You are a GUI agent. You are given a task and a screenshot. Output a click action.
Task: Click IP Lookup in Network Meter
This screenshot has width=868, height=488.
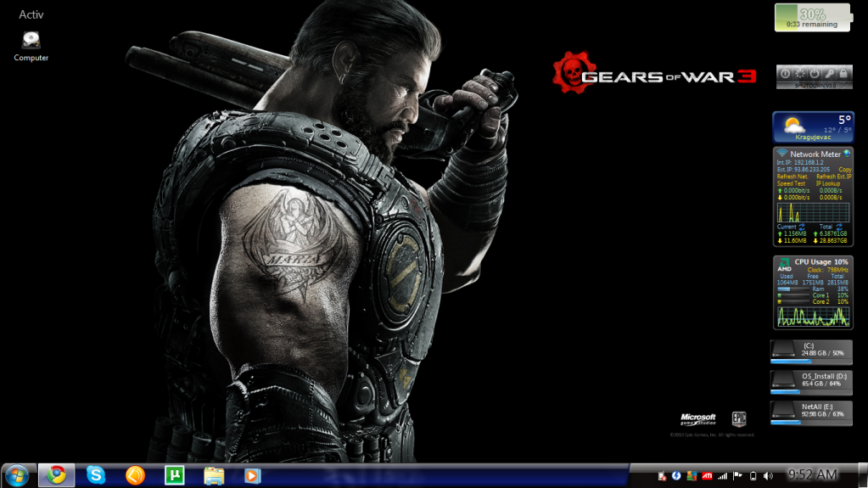(827, 183)
